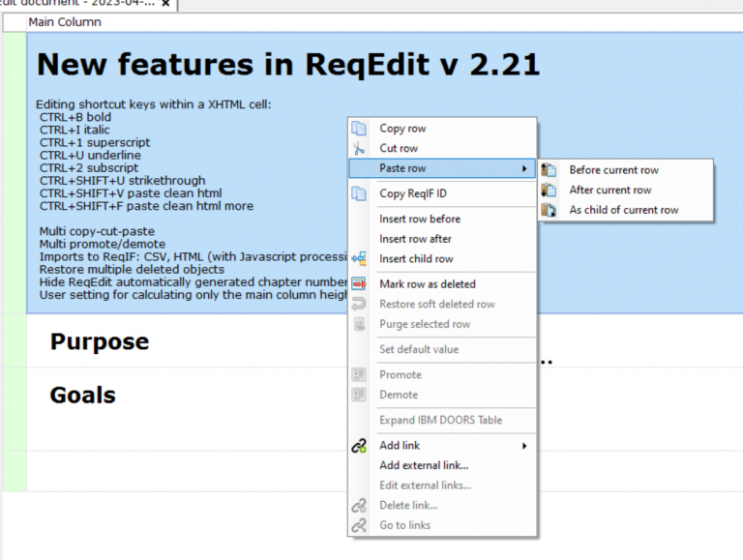Click the Purge selected row icon
Viewport: 743px width, 560px height.
pyautogui.click(x=359, y=324)
